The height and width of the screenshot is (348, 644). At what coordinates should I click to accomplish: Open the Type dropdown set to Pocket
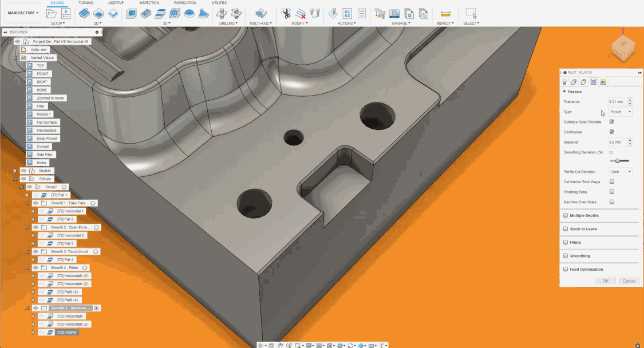(x=621, y=112)
